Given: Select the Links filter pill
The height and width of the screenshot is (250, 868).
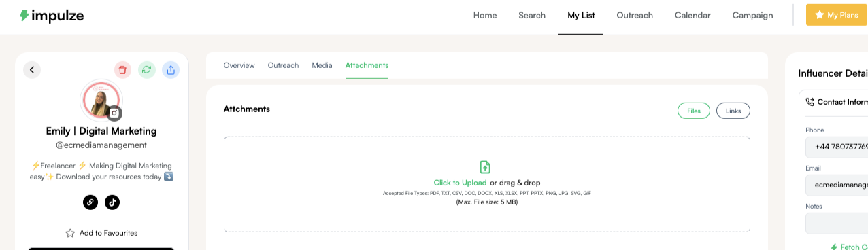Looking at the screenshot, I should click(x=733, y=111).
